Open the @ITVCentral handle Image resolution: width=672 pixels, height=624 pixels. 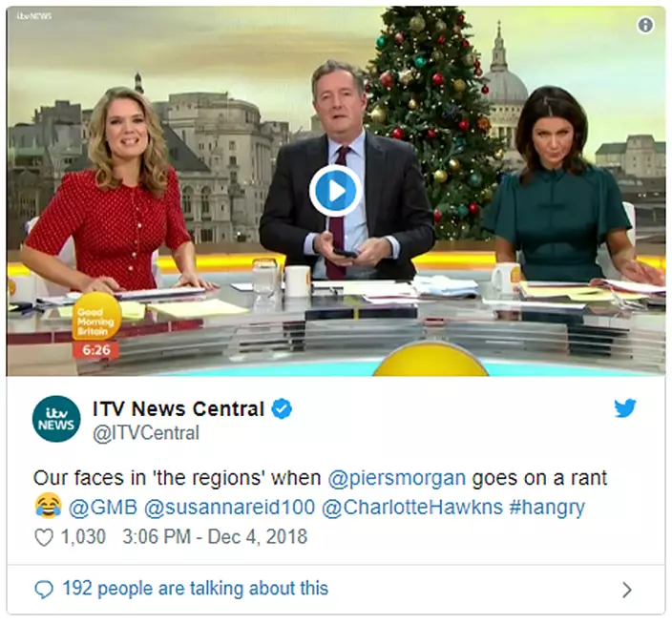(146, 432)
